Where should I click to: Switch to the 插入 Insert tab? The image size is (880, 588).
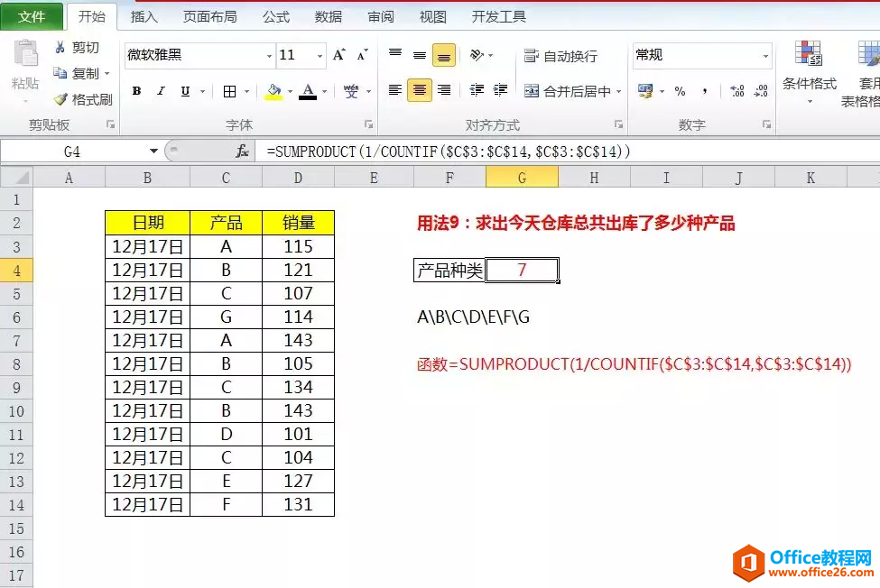[144, 17]
